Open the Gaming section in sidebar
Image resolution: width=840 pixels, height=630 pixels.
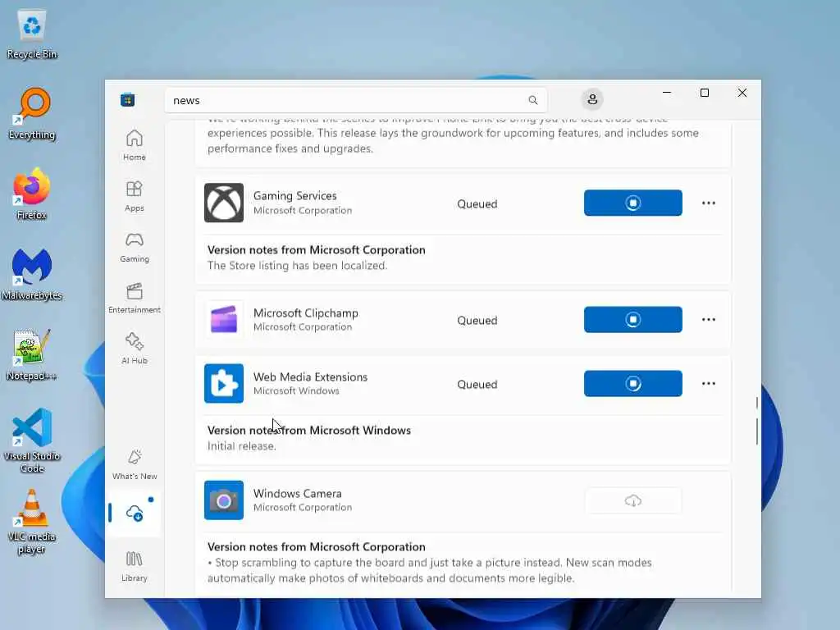(135, 247)
